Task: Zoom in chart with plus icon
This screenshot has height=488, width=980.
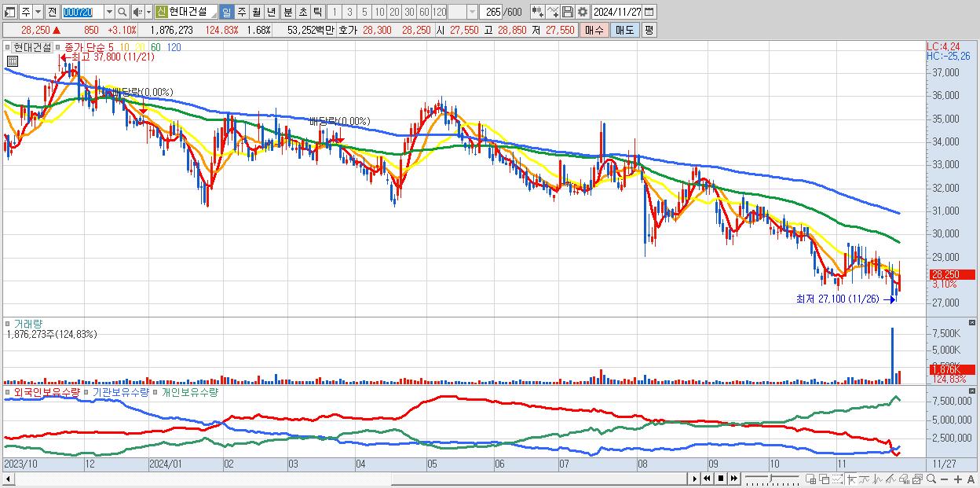Action: [x=958, y=478]
